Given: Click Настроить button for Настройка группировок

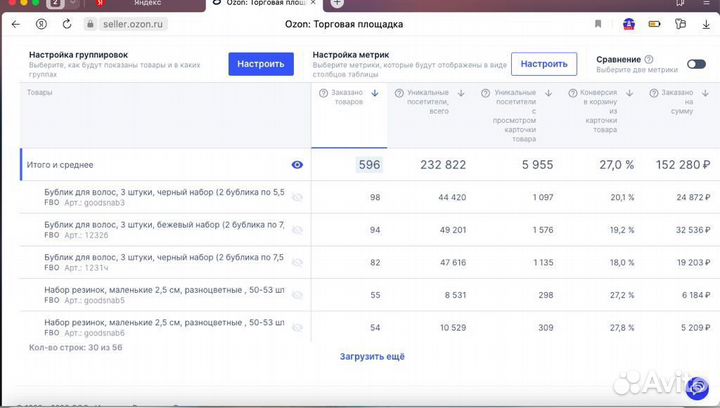Looking at the screenshot, I should pyautogui.click(x=261, y=64).
